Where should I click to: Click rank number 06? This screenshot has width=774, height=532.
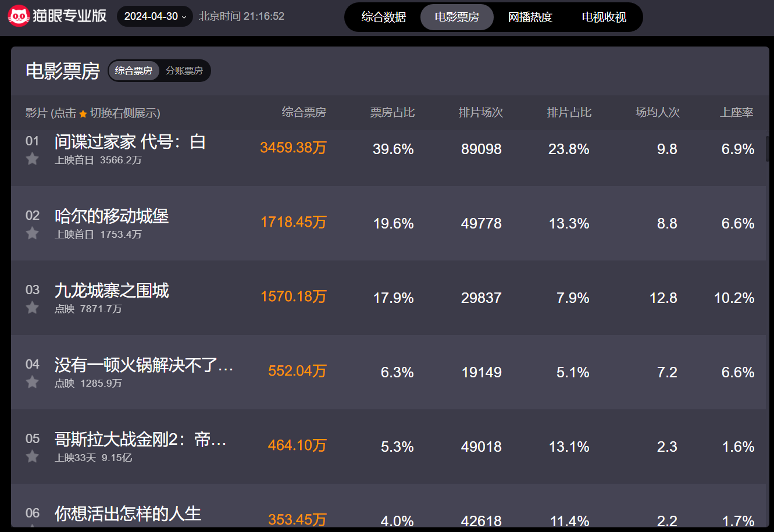pyautogui.click(x=33, y=513)
